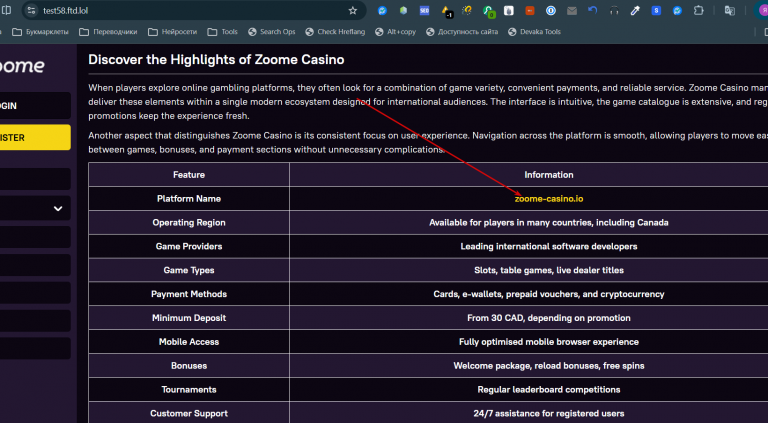Click the Zoome logo in sidebar
The image size is (768, 423).
click(x=22, y=66)
